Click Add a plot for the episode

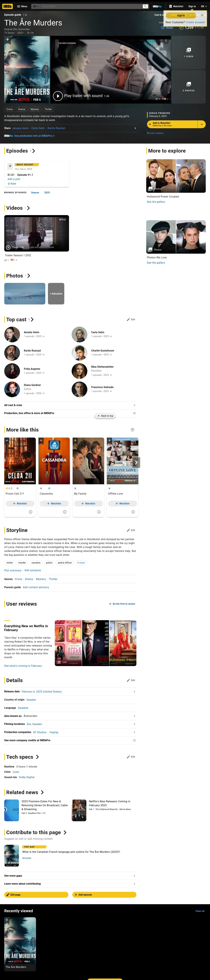point(14,179)
